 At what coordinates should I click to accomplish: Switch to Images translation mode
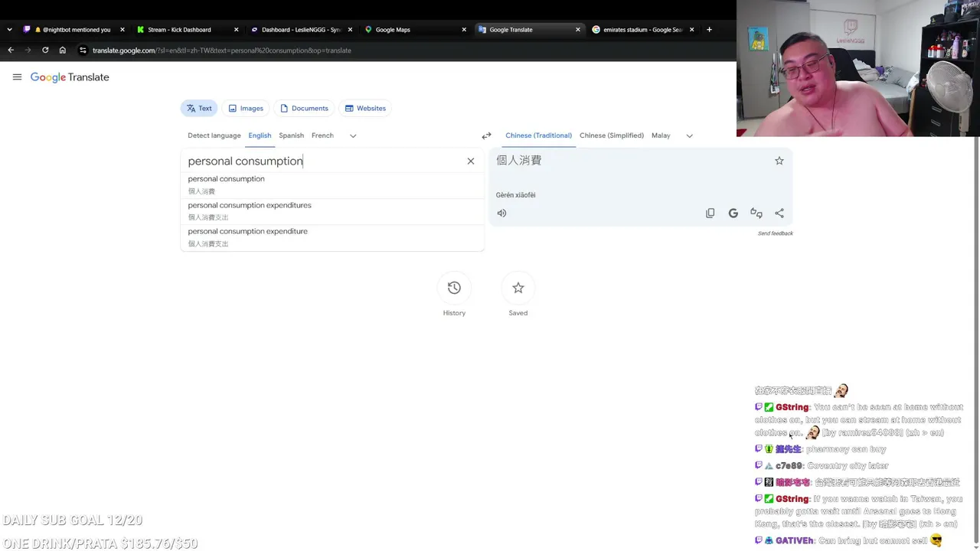[x=246, y=109]
